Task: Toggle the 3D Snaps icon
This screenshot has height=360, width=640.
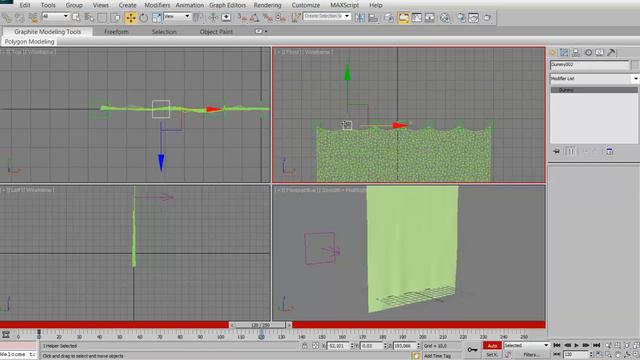Action: click(x=242, y=18)
